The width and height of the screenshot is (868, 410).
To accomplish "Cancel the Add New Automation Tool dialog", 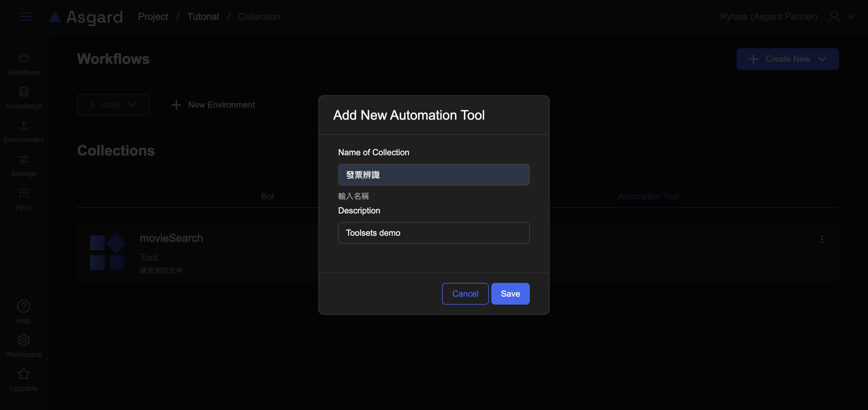I will tap(465, 293).
